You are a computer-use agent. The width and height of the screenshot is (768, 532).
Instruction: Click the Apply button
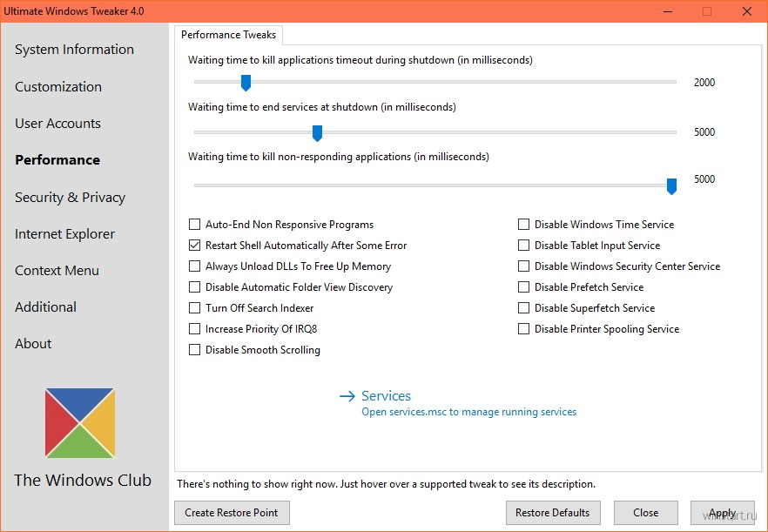pos(723,512)
